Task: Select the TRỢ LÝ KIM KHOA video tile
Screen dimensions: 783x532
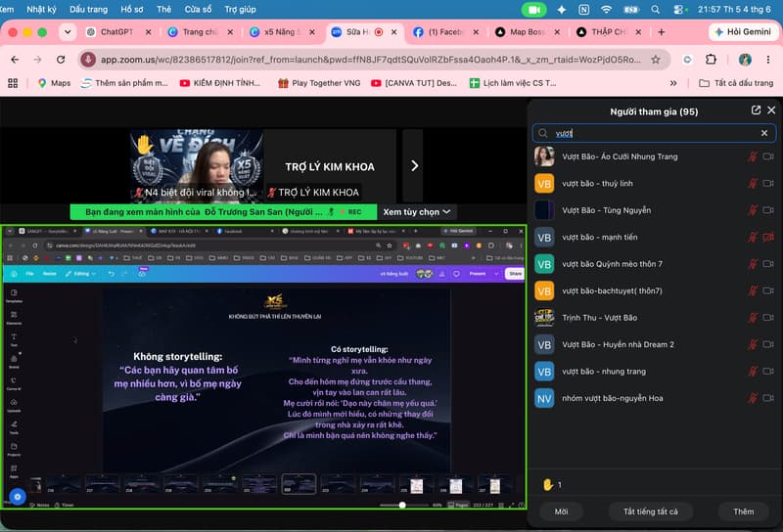Action: [330, 165]
